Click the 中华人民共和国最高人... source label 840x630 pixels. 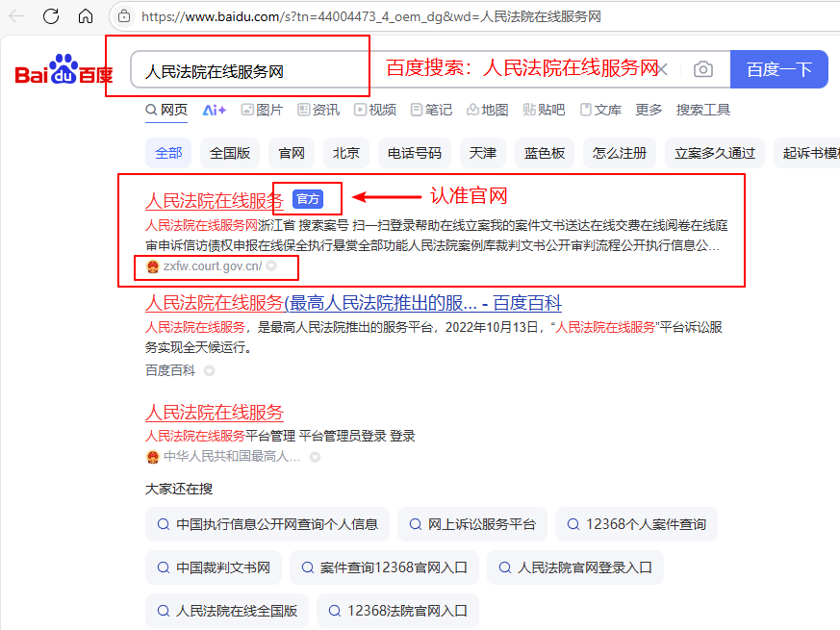point(232,457)
